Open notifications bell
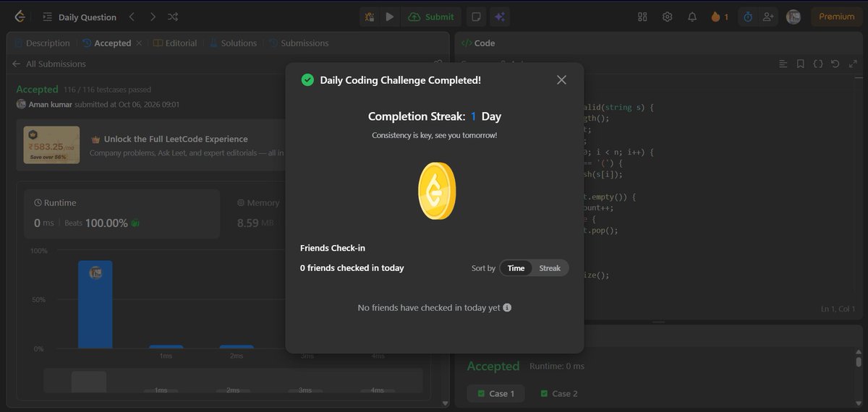868x412 pixels. 692,17
